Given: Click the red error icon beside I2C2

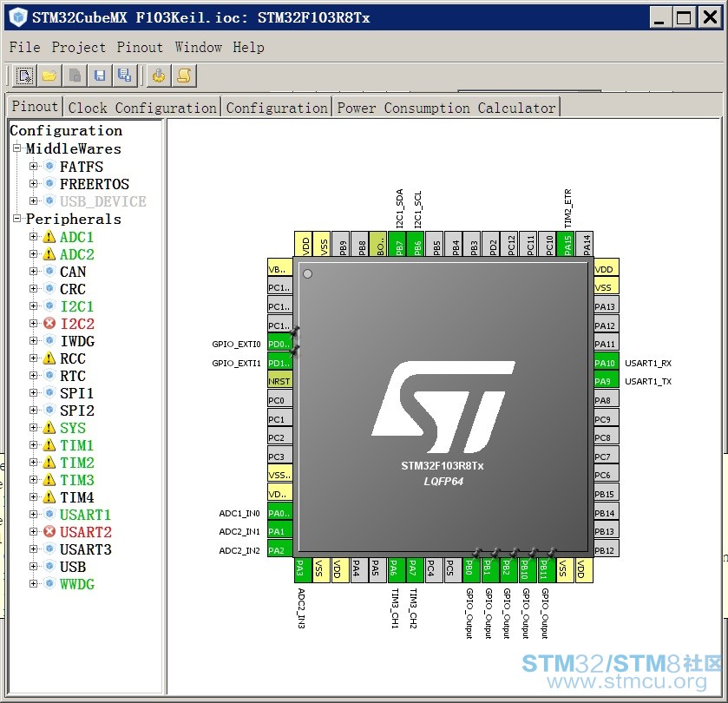Looking at the screenshot, I should tap(49, 324).
